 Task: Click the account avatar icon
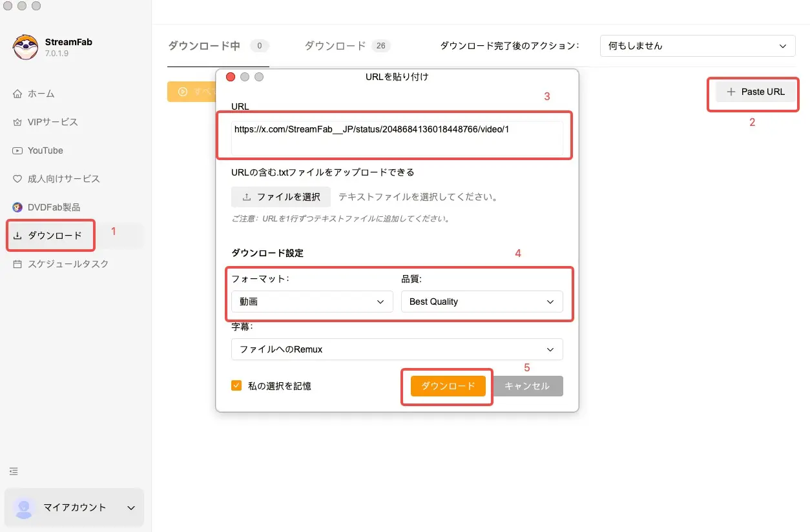coord(25,507)
